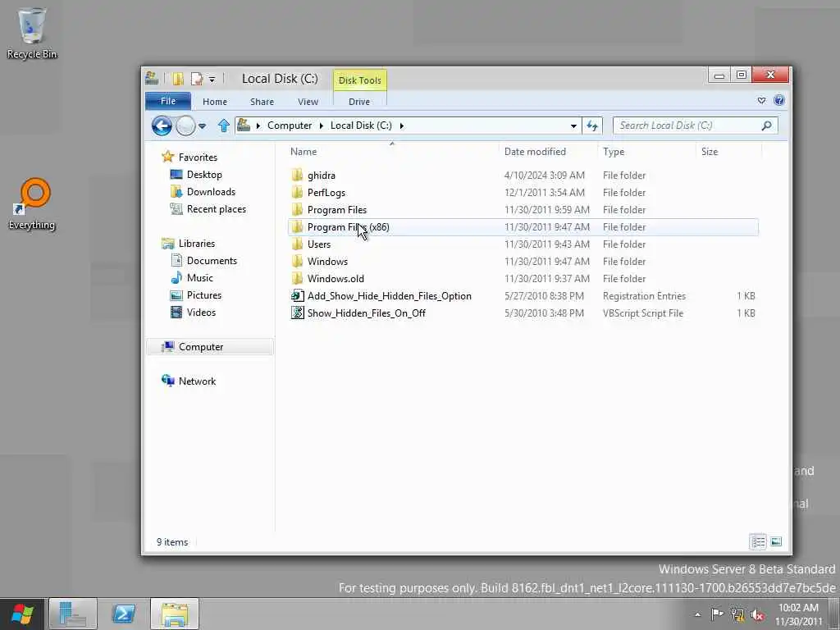Viewport: 840px width, 630px height.
Task: Open the Share ribbon tab
Action: pyautogui.click(x=262, y=101)
